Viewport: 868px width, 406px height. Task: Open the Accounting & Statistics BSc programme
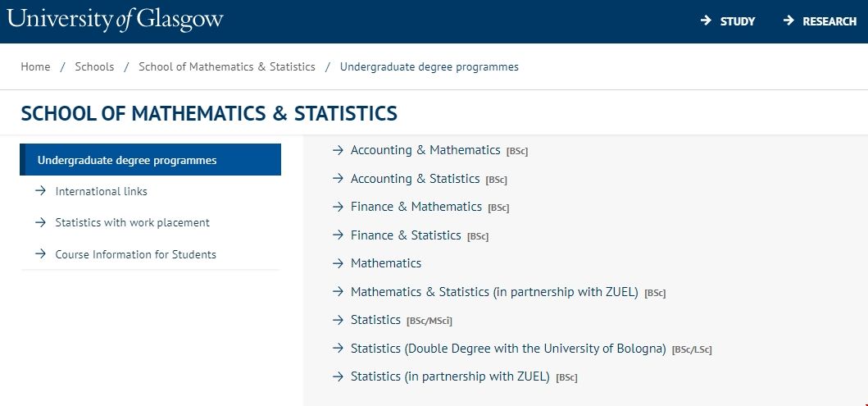pos(415,179)
